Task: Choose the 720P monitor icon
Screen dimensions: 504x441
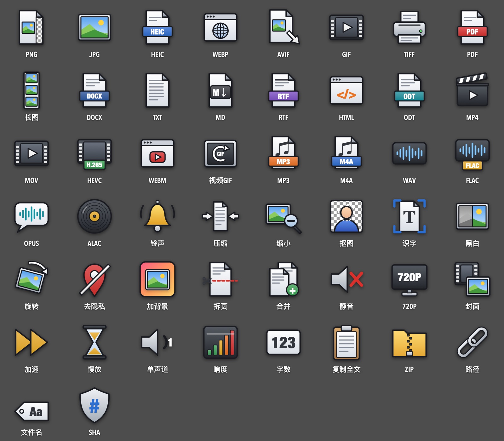Action: 409,280
